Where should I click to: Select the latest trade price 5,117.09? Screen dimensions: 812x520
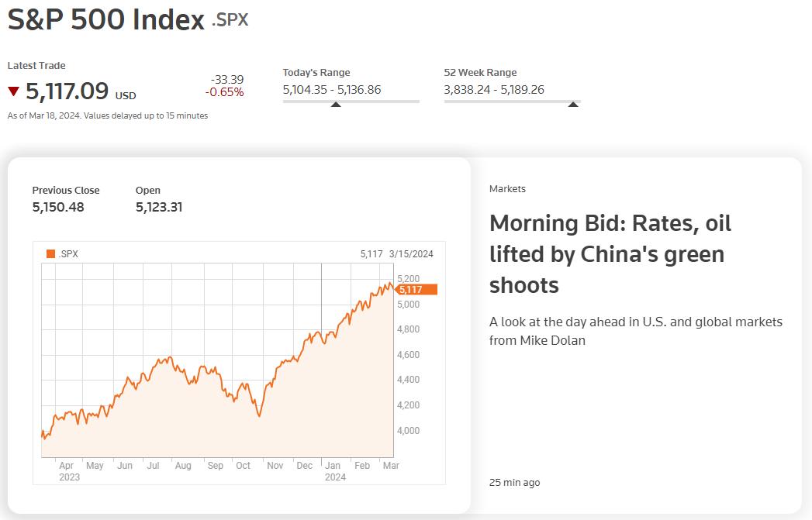[x=67, y=91]
